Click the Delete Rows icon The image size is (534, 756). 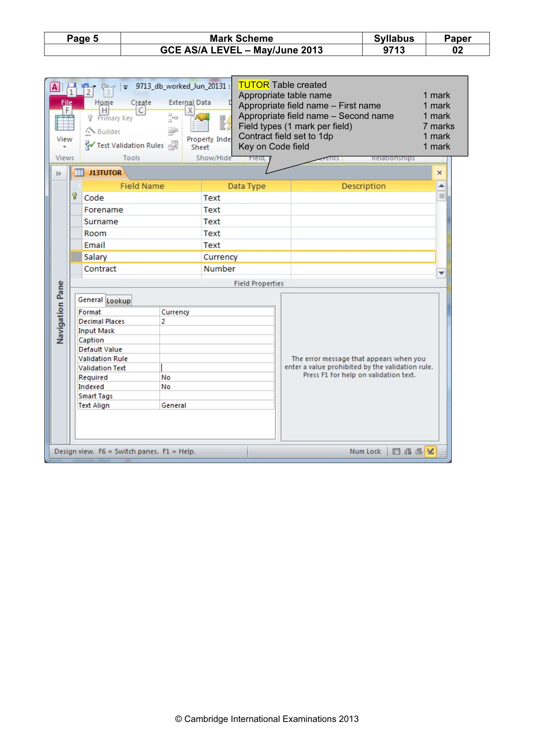[x=173, y=131]
